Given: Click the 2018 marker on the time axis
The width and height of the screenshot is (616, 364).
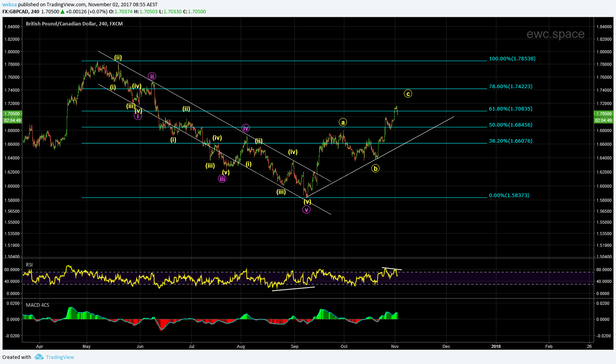Looking at the screenshot, I should [x=496, y=346].
